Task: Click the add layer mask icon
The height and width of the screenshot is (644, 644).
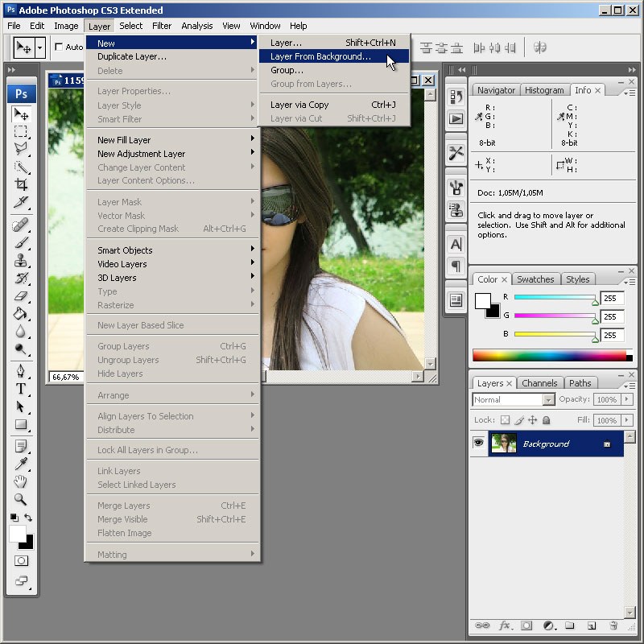Action: [x=526, y=625]
